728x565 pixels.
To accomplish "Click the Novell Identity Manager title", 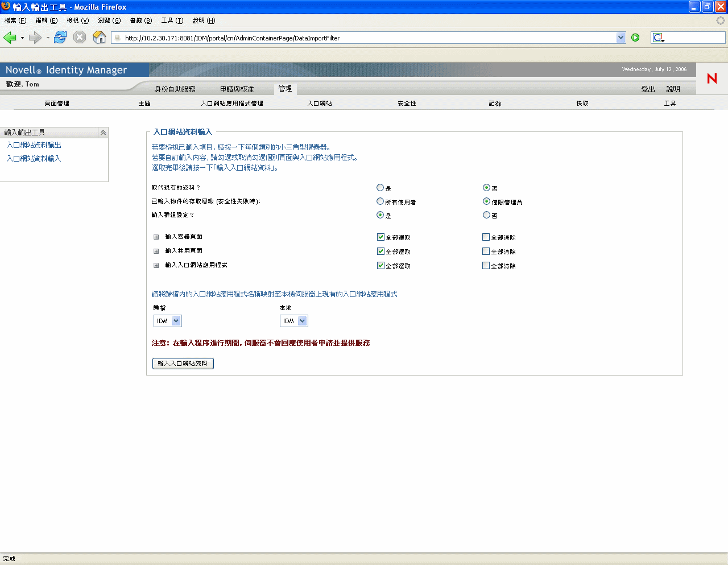I will pyautogui.click(x=66, y=70).
